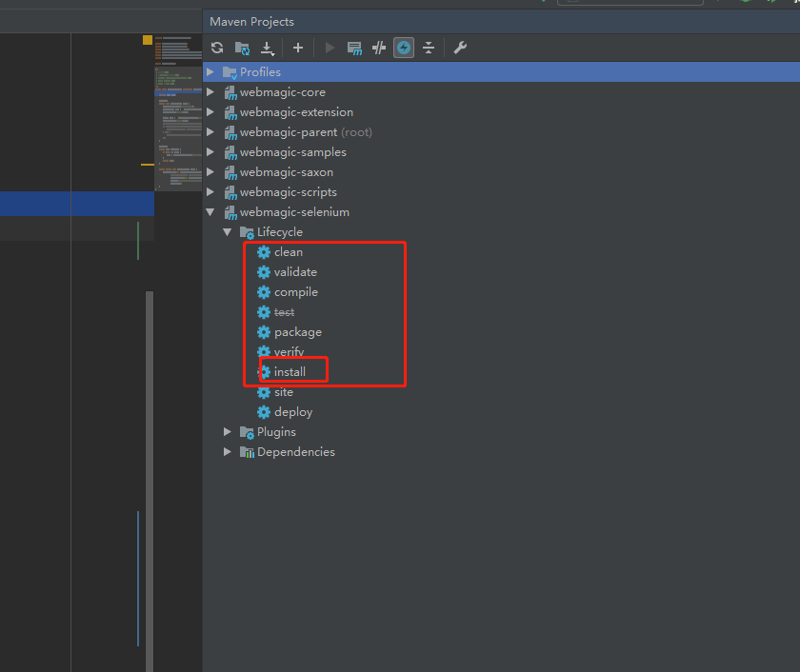Select the verify lifecycle goal
Viewport: 800px width, 672px height.
(289, 352)
